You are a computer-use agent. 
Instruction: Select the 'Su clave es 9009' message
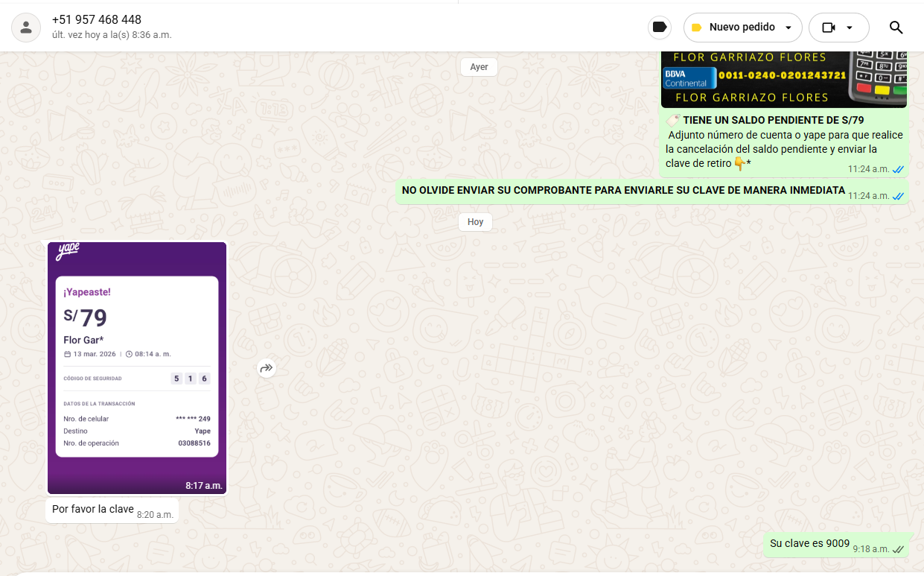pos(809,544)
